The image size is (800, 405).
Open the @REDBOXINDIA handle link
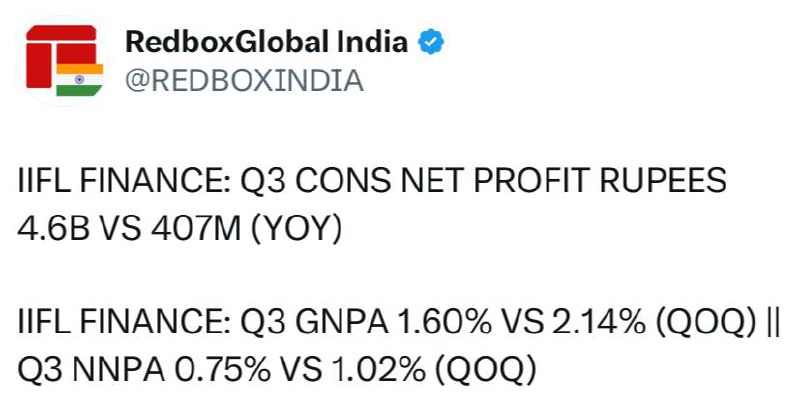pos(244,81)
